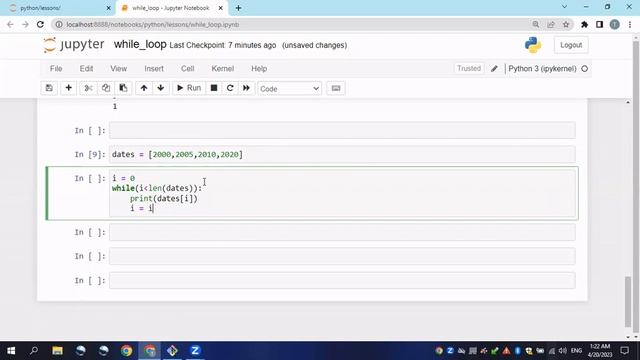Toggle the browser side panel icon
Image resolution: width=640 pixels, height=360 pixels.
pos(599,24)
